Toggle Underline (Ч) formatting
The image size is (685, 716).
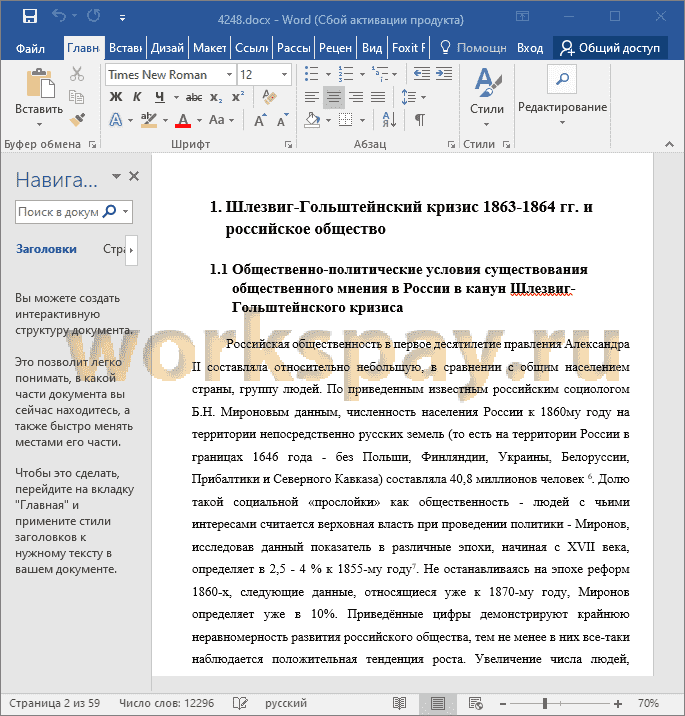(x=159, y=97)
